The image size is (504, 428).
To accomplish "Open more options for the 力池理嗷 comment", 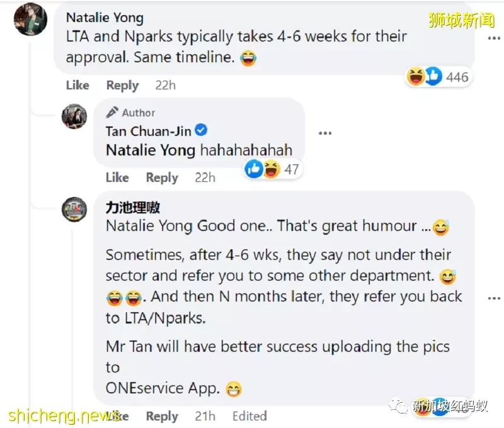I will pyautogui.click(x=494, y=298).
